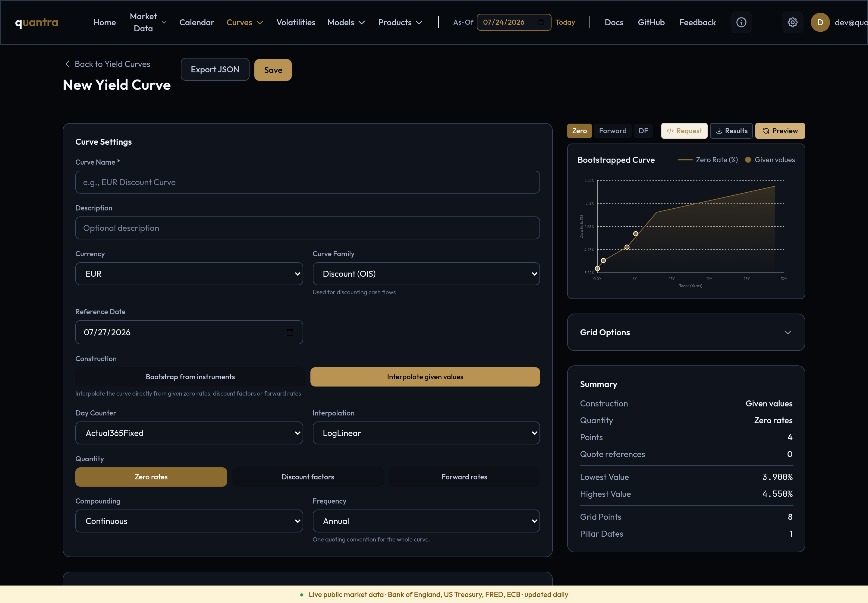Open the Feedback link
Image resolution: width=868 pixels, height=603 pixels.
[x=697, y=22]
